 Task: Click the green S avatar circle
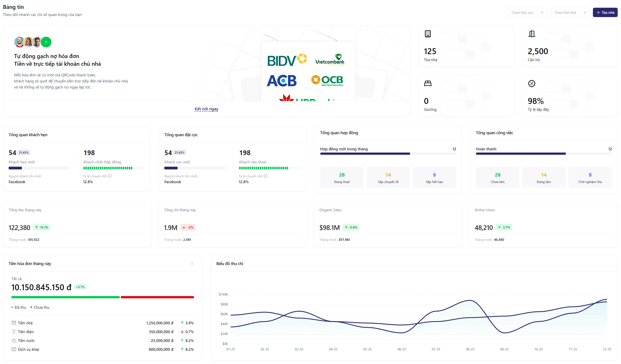(x=46, y=42)
